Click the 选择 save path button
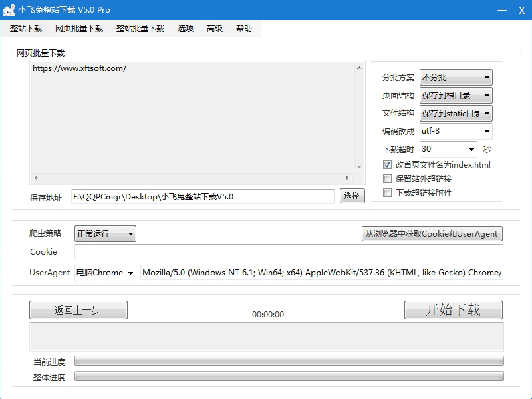Image resolution: width=532 pixels, height=399 pixels. click(x=352, y=196)
